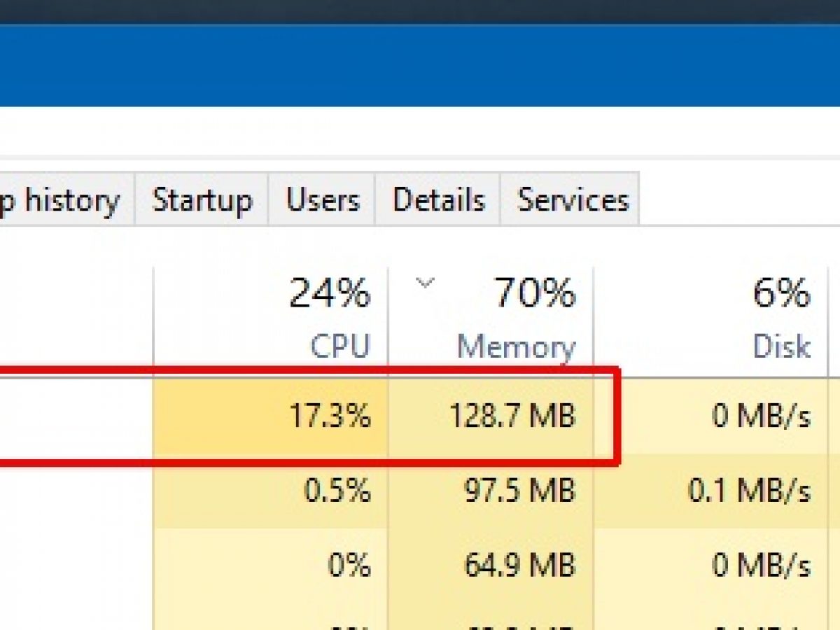Select the 0.5% CPU cell

pos(337,491)
